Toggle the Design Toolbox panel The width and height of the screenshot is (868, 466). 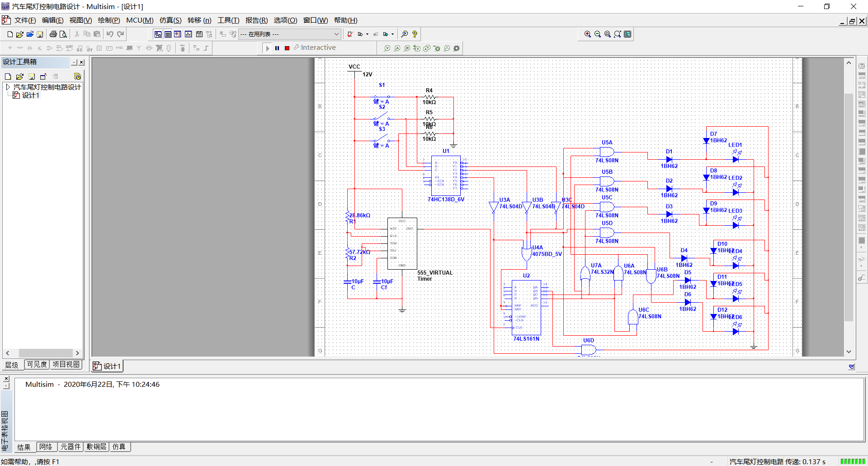coord(158,34)
